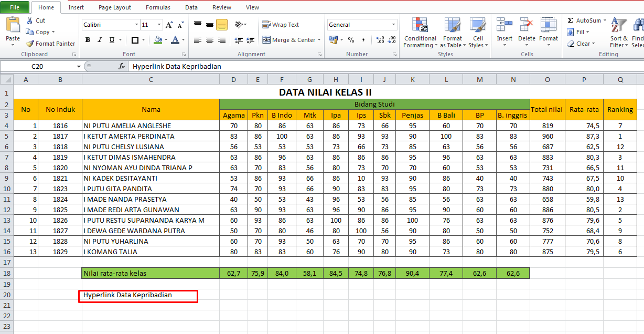Activate the Format Painter

(x=50, y=44)
